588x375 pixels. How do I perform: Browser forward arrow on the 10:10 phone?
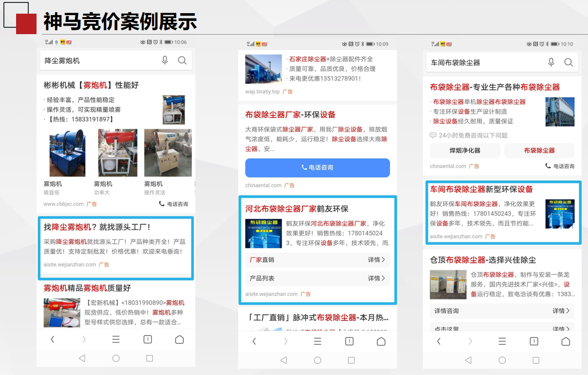[470, 341]
